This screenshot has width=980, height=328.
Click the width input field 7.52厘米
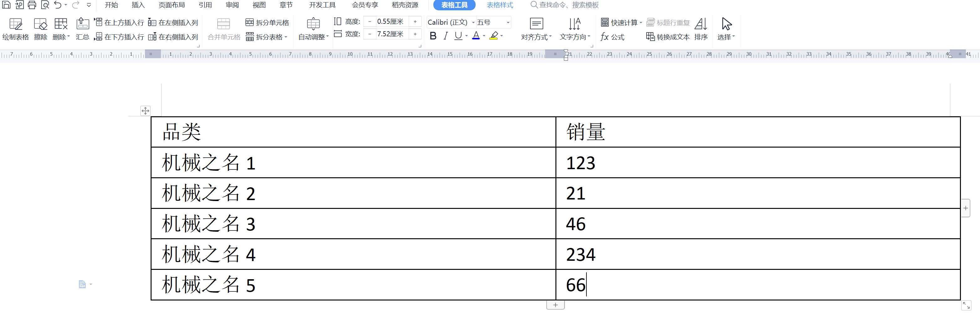click(392, 34)
